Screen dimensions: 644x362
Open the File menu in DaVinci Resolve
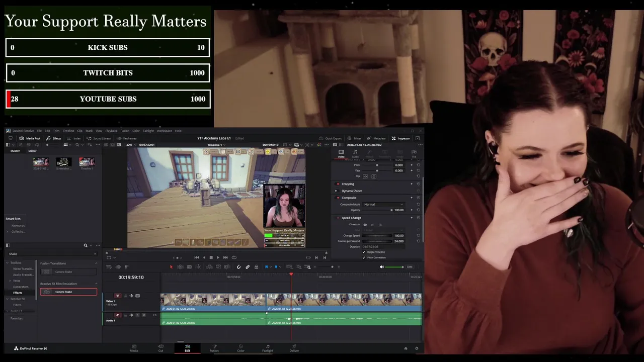pyautogui.click(x=39, y=131)
